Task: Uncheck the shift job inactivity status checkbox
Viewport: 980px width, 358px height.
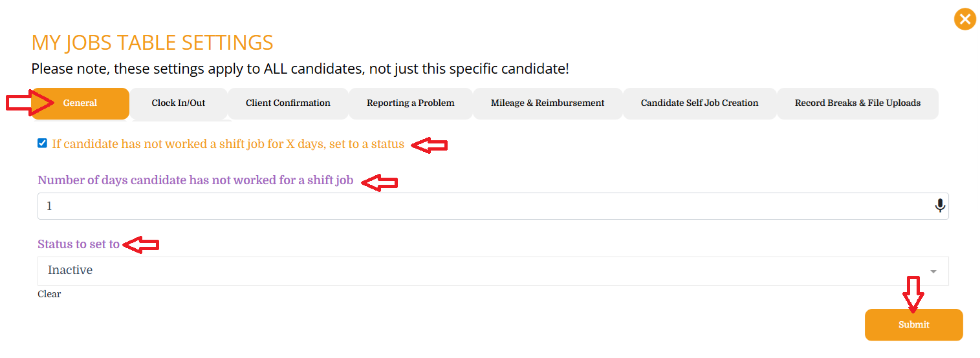Action: pyautogui.click(x=43, y=143)
